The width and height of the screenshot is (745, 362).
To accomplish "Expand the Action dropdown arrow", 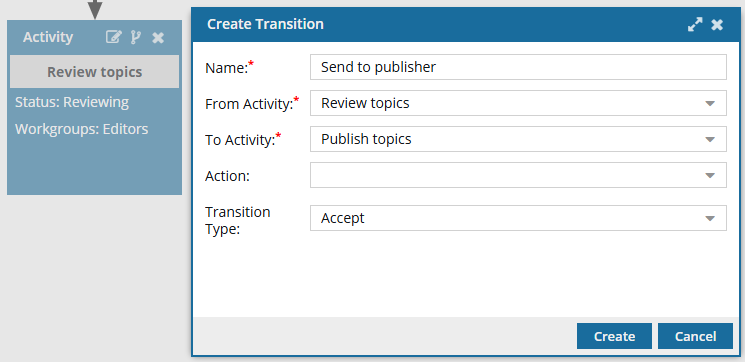I will 710,175.
